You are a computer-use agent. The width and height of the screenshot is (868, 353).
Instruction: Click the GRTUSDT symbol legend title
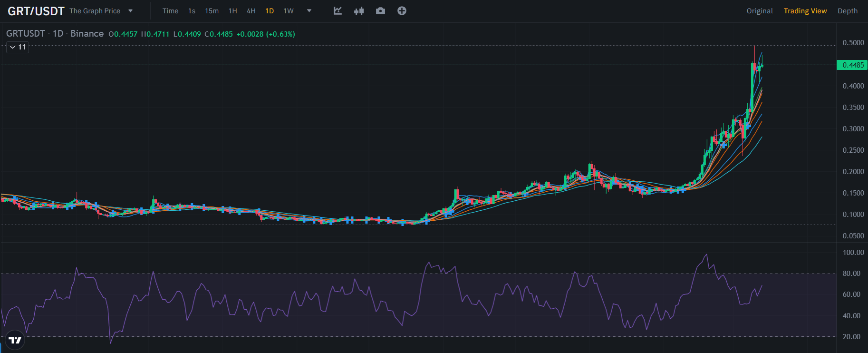pos(26,34)
